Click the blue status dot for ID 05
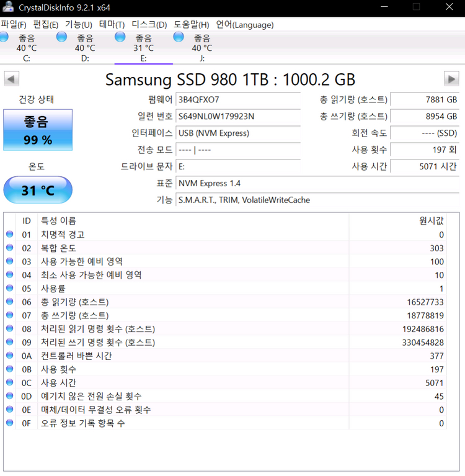Screen dimensions: 465x476 [x=10, y=288]
